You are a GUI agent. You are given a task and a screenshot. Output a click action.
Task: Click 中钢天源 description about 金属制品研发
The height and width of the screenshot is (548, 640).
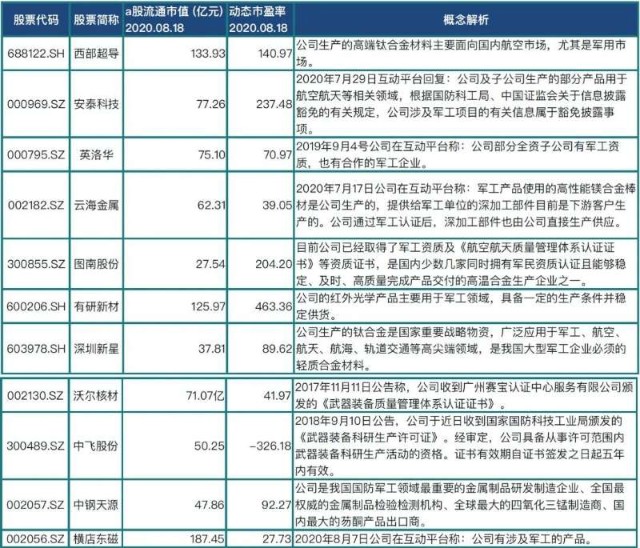[x=460, y=505]
